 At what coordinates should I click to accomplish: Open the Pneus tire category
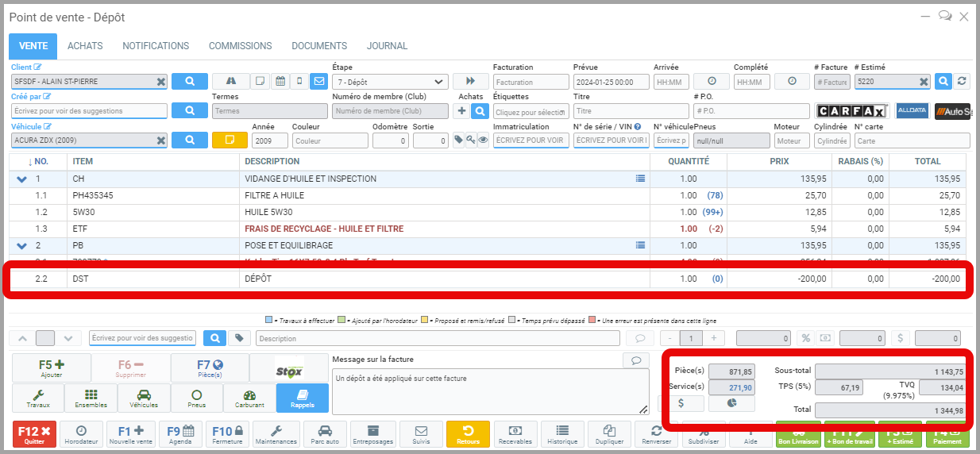click(x=197, y=398)
